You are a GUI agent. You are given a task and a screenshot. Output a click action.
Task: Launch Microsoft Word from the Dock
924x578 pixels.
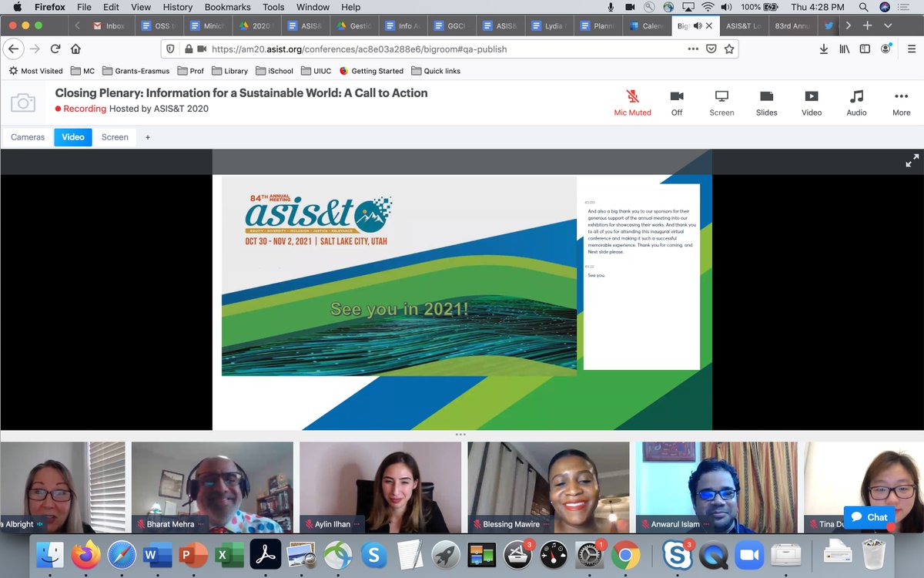pos(157,554)
